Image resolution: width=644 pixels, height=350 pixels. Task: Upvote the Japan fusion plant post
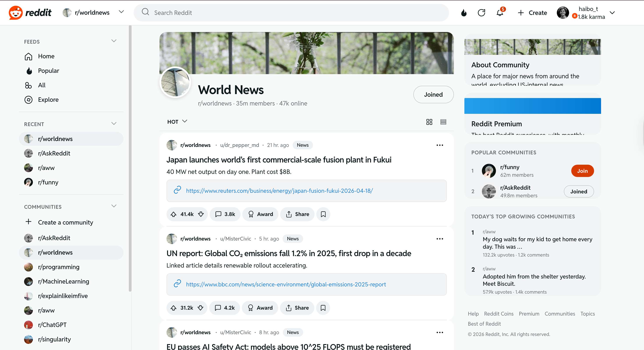pos(173,214)
